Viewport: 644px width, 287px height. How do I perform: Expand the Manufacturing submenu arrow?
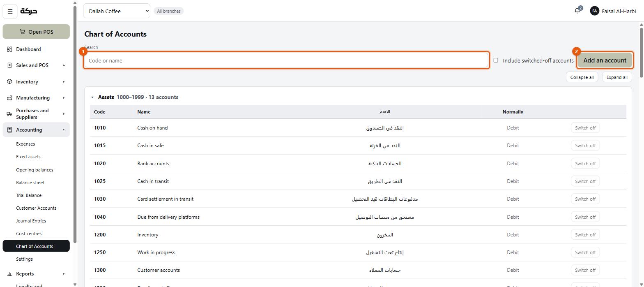(64, 98)
